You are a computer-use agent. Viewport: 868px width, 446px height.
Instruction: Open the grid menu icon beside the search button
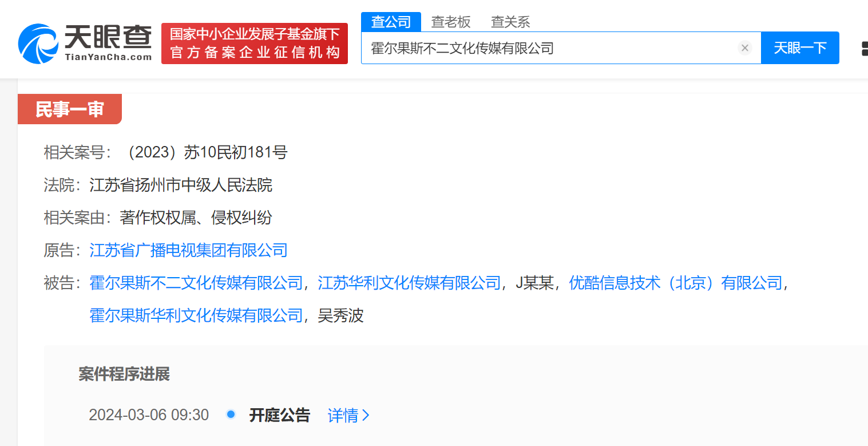[x=864, y=48]
